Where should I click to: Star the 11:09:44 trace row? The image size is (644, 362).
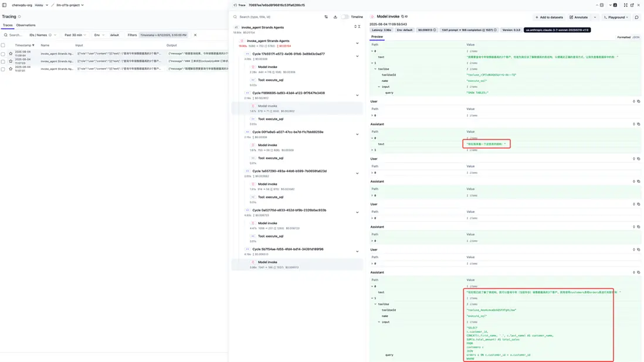click(x=11, y=54)
